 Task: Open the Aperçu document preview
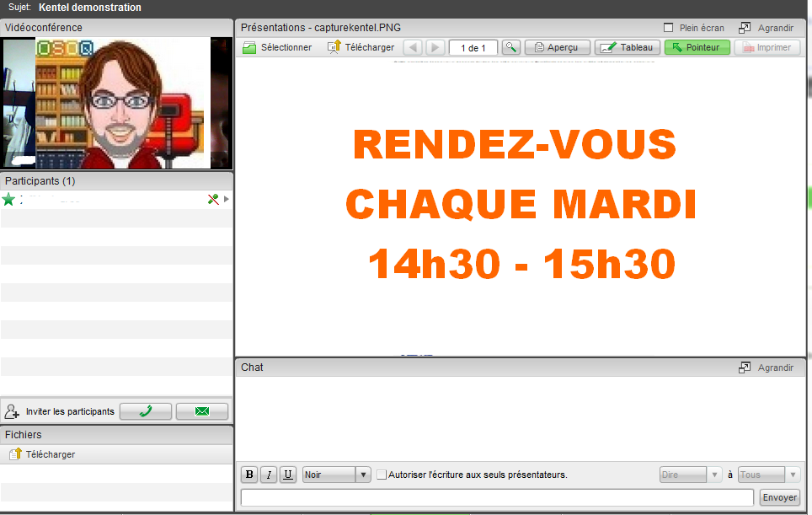point(557,47)
